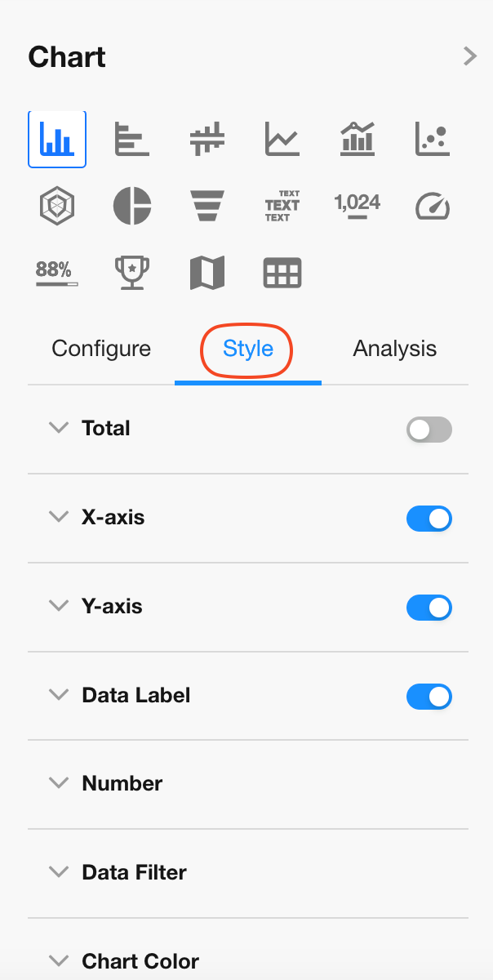Collapse the Chart panel with arrow
Screen dimensions: 493x980
pyautogui.click(x=469, y=56)
